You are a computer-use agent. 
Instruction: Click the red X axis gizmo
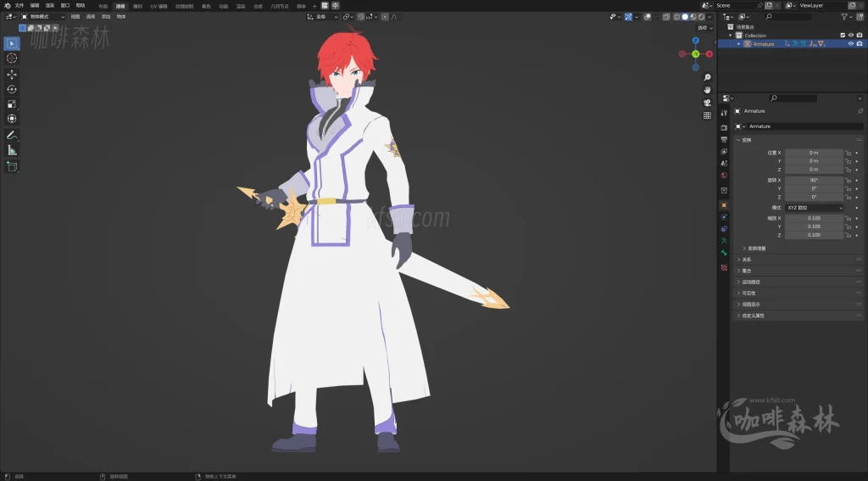coord(709,53)
